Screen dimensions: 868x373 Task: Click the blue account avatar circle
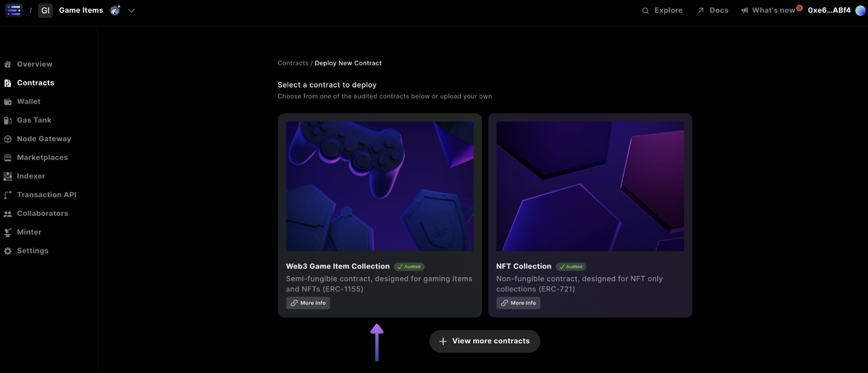click(860, 11)
